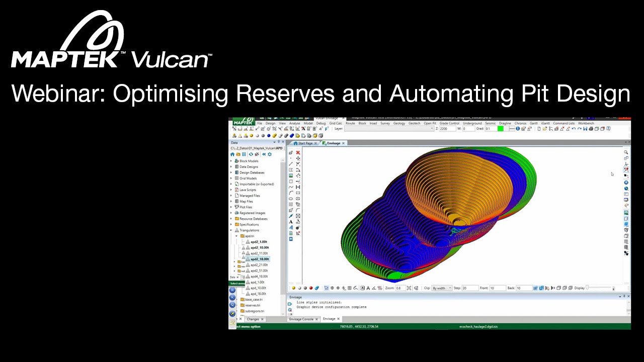Click the collapse-all double arrow icon
Image resolution: width=644 pixels, height=362 pixels.
264,154
